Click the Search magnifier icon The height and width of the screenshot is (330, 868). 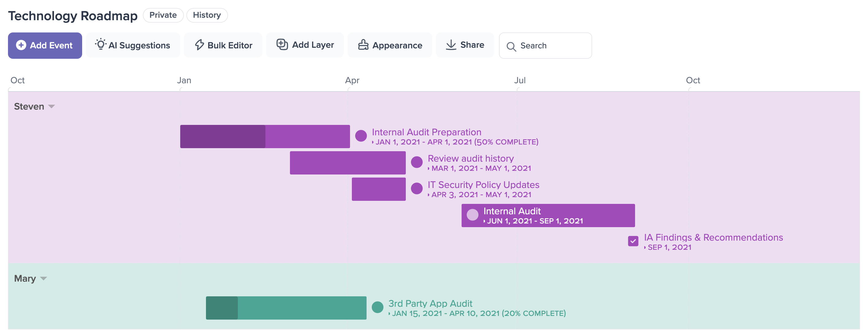(x=511, y=47)
